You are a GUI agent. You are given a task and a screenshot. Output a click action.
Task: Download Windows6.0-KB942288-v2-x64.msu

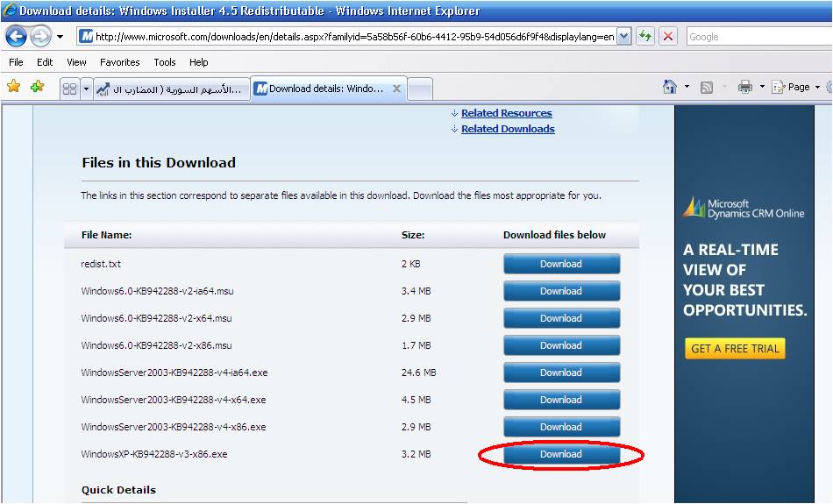coord(561,318)
